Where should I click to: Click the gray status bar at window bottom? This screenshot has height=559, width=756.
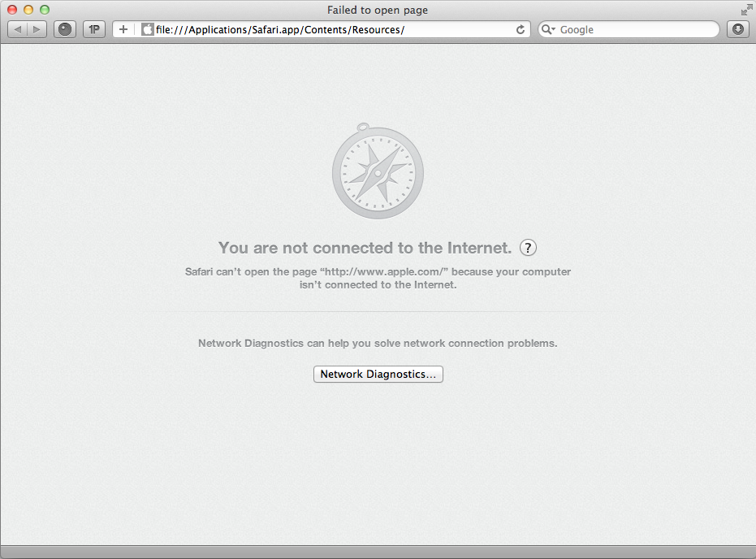click(378, 552)
